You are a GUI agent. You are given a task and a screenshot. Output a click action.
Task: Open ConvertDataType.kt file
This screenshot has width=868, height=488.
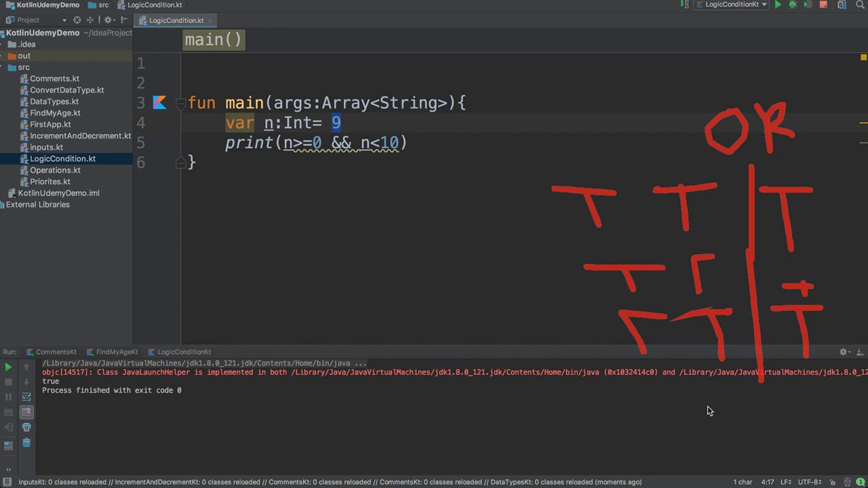66,90
